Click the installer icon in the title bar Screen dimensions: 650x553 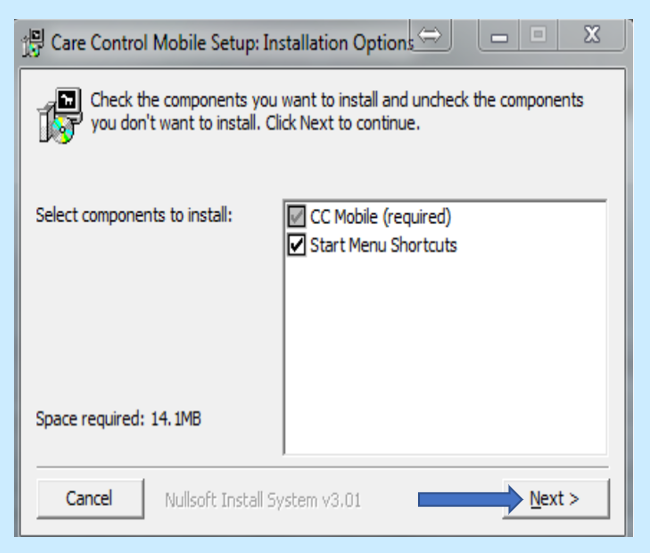pyautogui.click(x=34, y=44)
